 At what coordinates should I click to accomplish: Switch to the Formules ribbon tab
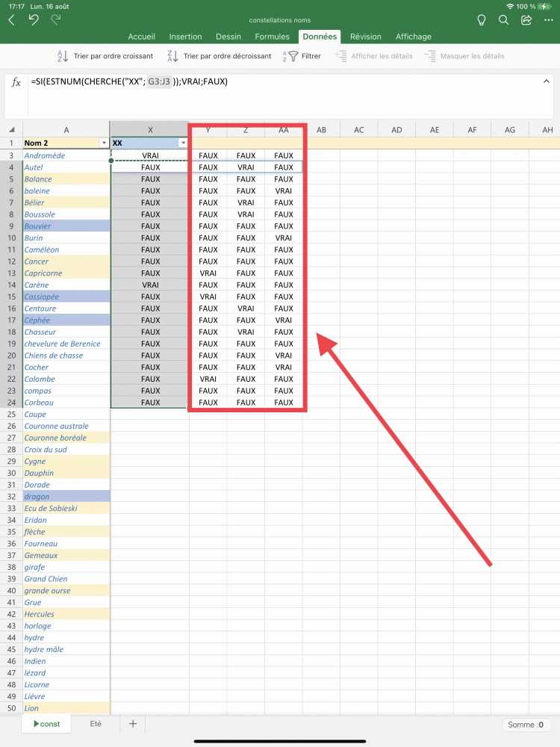point(272,37)
